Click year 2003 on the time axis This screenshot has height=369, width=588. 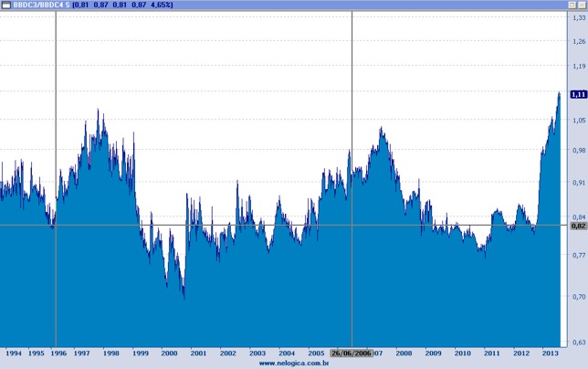pos(257,352)
